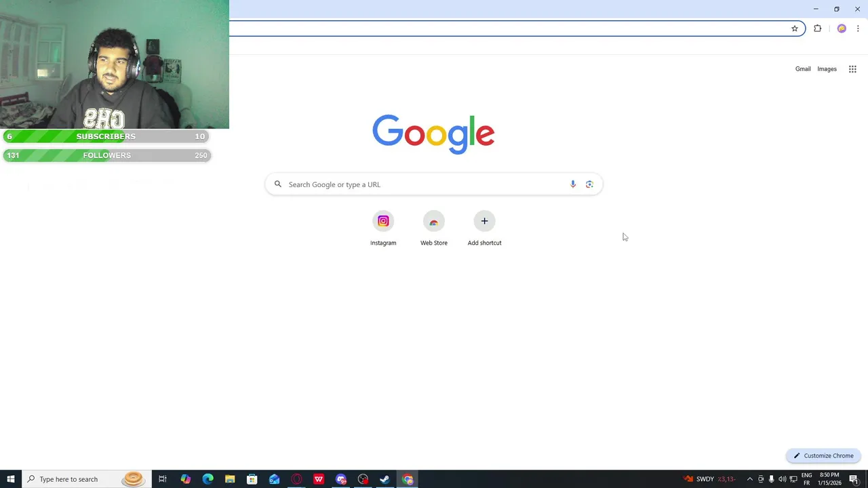Open Task View in the taskbar
868x488 pixels.
tap(163, 479)
